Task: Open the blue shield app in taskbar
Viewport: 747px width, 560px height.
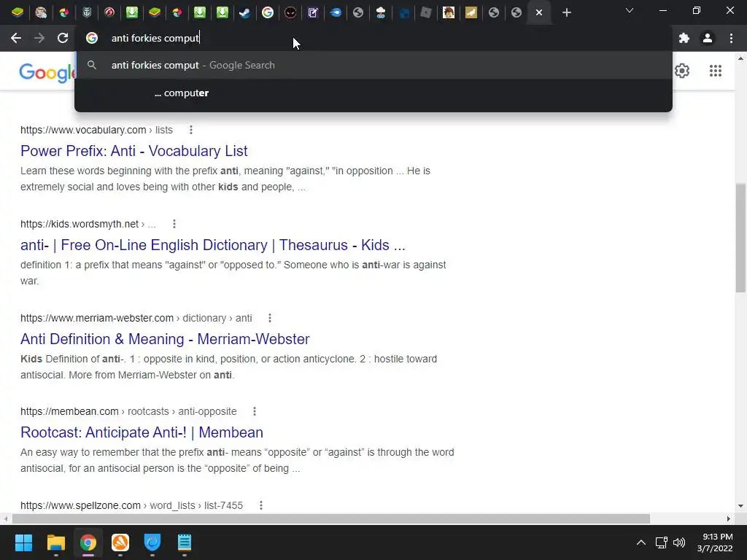Action: pyautogui.click(x=152, y=542)
